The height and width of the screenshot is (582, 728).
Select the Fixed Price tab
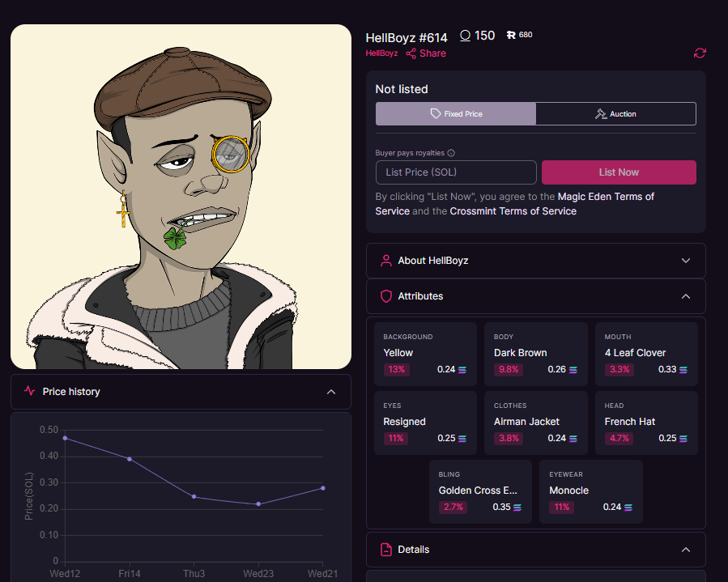(x=456, y=113)
